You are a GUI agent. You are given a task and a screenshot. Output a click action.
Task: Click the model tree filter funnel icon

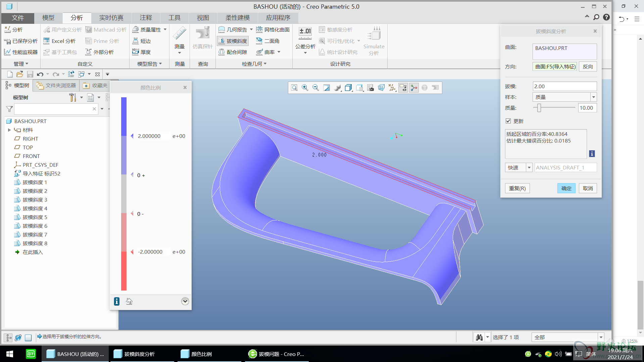point(9,109)
